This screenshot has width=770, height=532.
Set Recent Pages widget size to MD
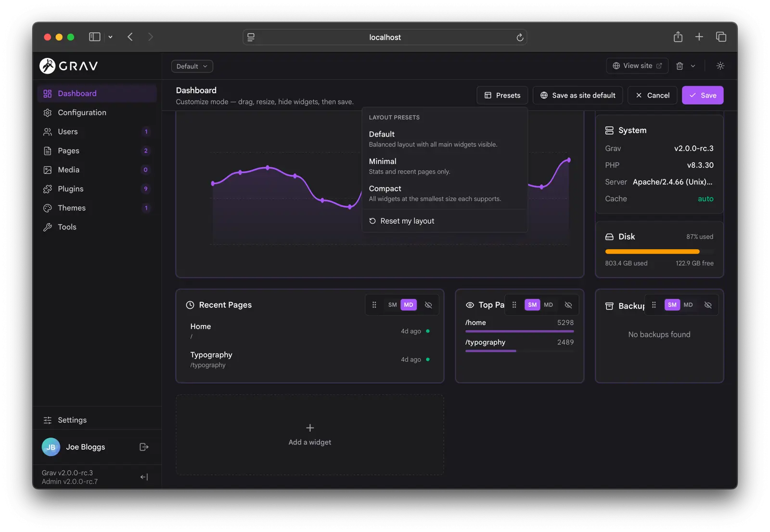point(409,305)
